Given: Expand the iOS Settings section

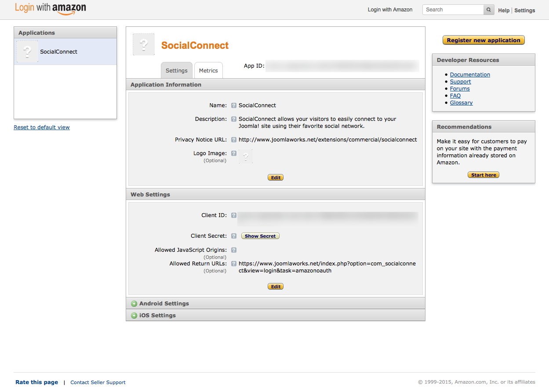Looking at the screenshot, I should [276, 316].
